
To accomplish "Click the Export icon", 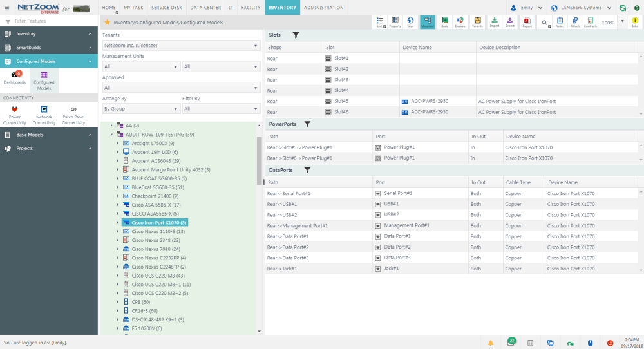I will (509, 22).
